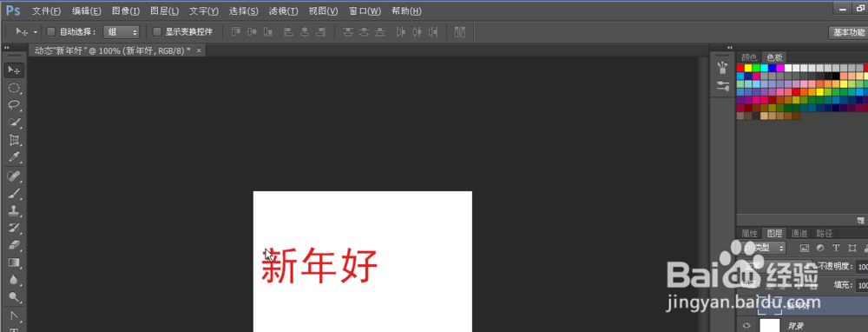The image size is (868, 332).
Task: Click Distribute Left Edges icon
Action: (x=401, y=32)
